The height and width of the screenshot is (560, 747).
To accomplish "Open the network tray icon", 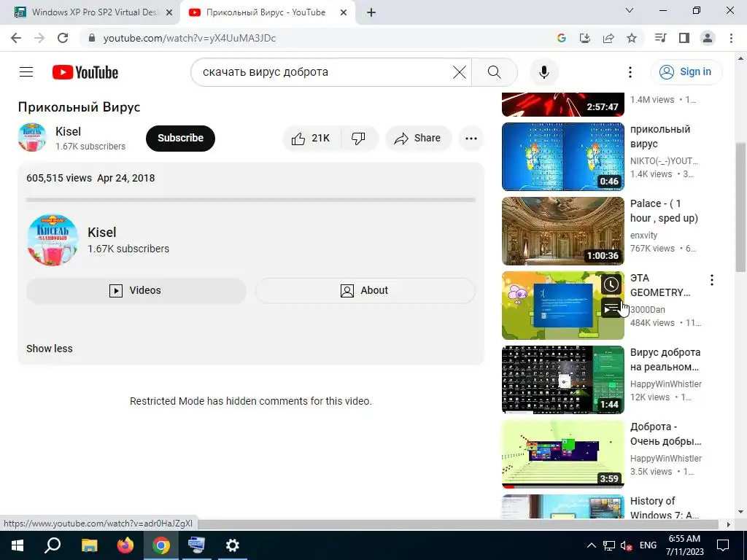I will (x=609, y=545).
